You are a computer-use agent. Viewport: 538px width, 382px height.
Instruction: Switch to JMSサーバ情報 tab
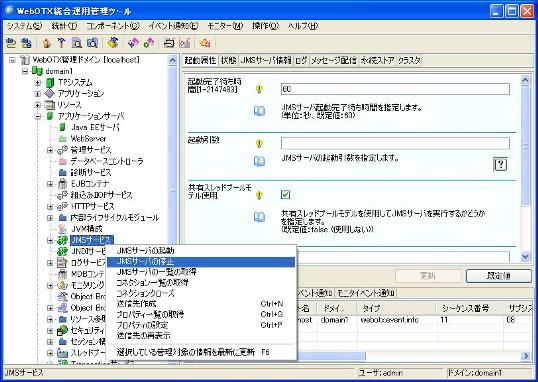[x=266, y=60]
